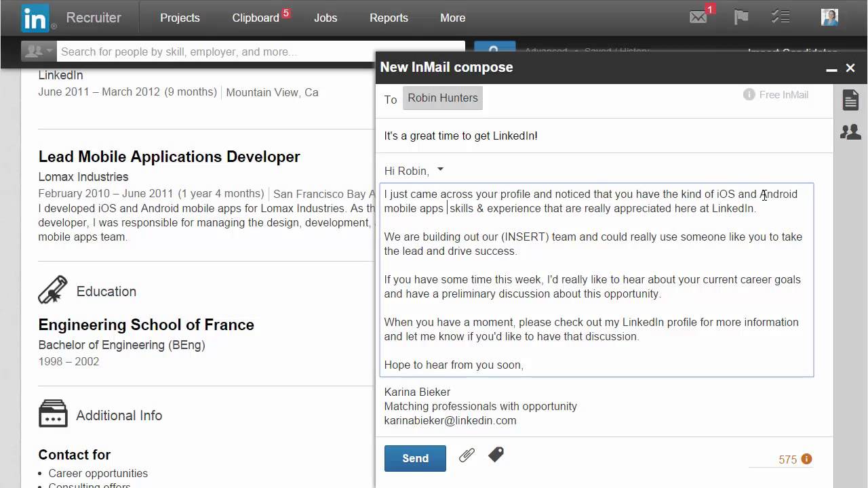868x488 pixels.
Task: Click the InMail subject line field
Action: tap(604, 136)
